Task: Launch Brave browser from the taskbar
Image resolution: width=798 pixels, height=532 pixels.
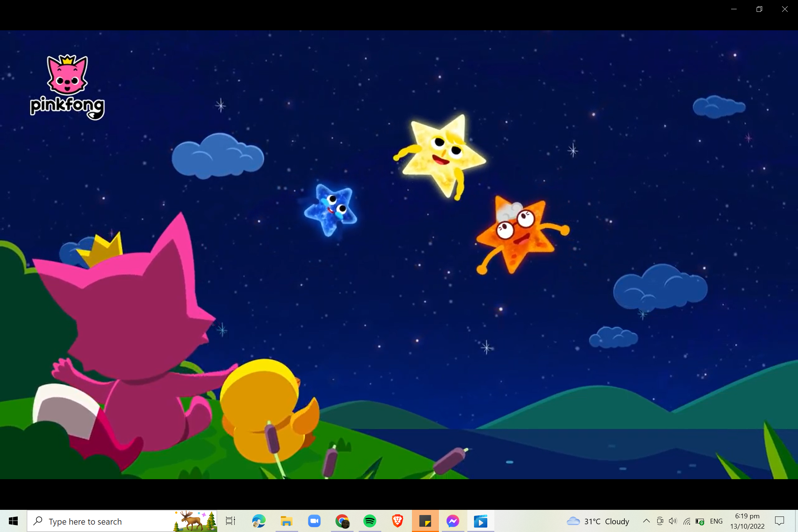Action: click(x=398, y=521)
